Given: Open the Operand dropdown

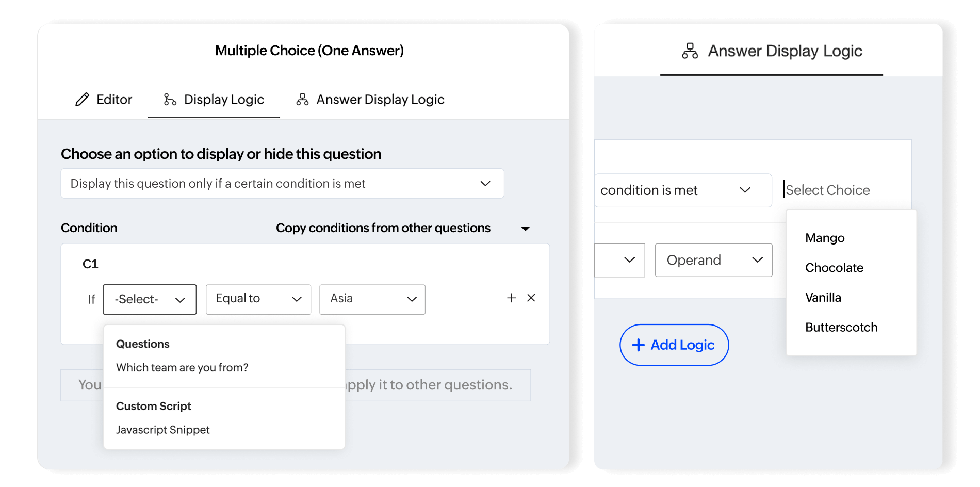Looking at the screenshot, I should click(713, 260).
